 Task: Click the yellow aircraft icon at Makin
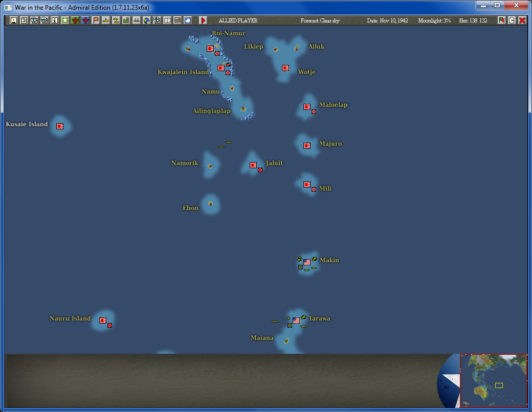click(315, 259)
